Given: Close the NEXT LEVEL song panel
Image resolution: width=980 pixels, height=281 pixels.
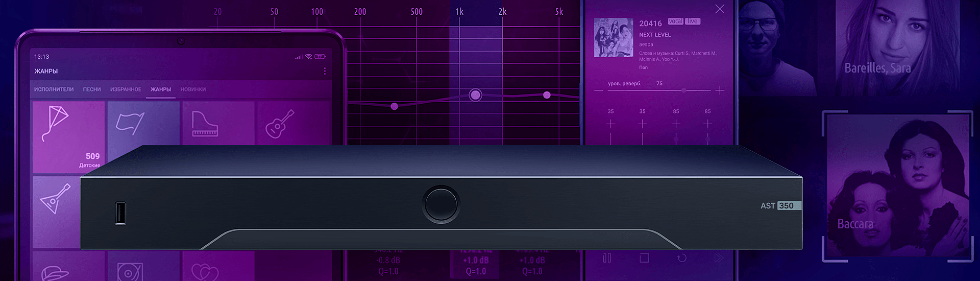Looking at the screenshot, I should coord(720,9).
